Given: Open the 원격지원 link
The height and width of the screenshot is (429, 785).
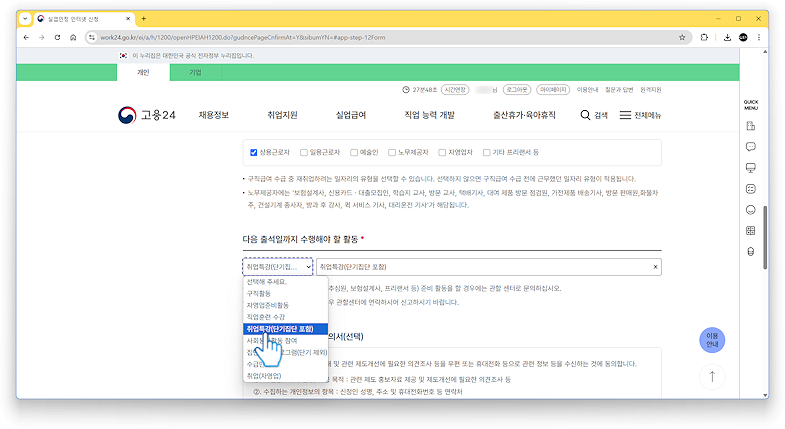Looking at the screenshot, I should tap(651, 90).
